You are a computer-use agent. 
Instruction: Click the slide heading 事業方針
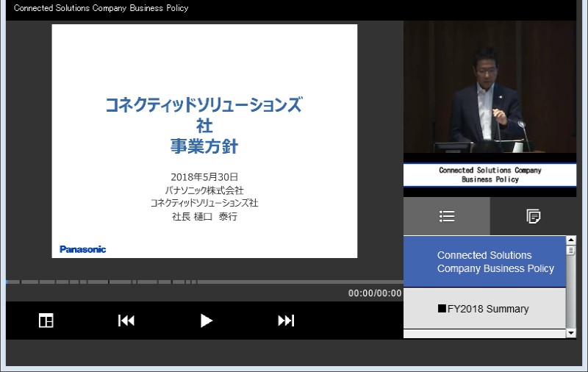click(x=204, y=146)
